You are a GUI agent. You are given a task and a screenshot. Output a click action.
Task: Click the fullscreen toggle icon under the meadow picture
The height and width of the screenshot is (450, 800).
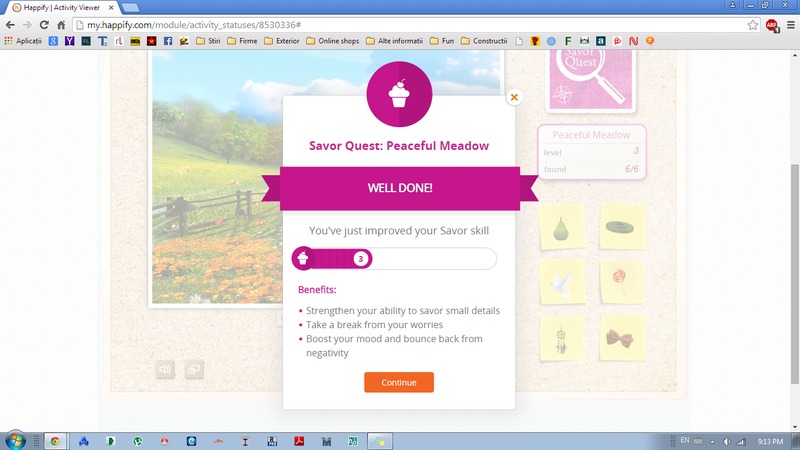point(194,369)
